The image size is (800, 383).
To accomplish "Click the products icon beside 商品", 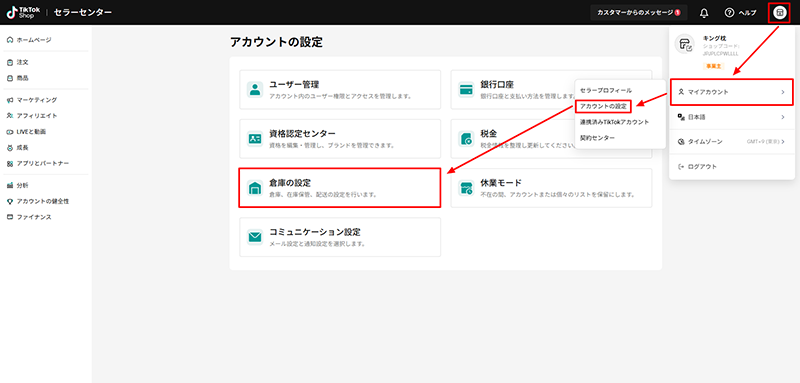I will pyautogui.click(x=10, y=78).
